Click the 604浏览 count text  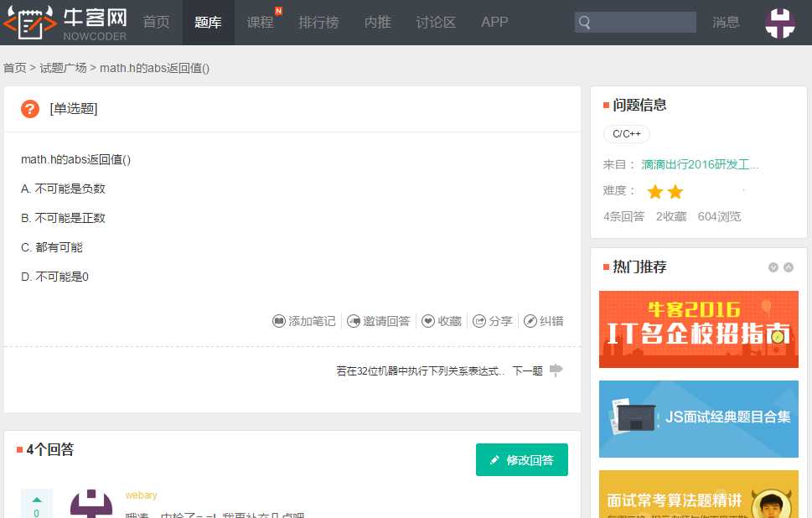point(719,216)
